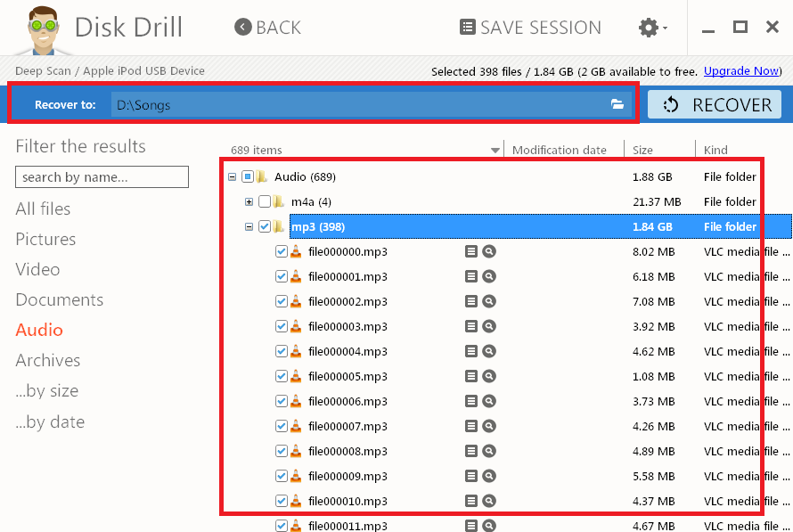
Task: Click the search by name field
Action: (102, 177)
